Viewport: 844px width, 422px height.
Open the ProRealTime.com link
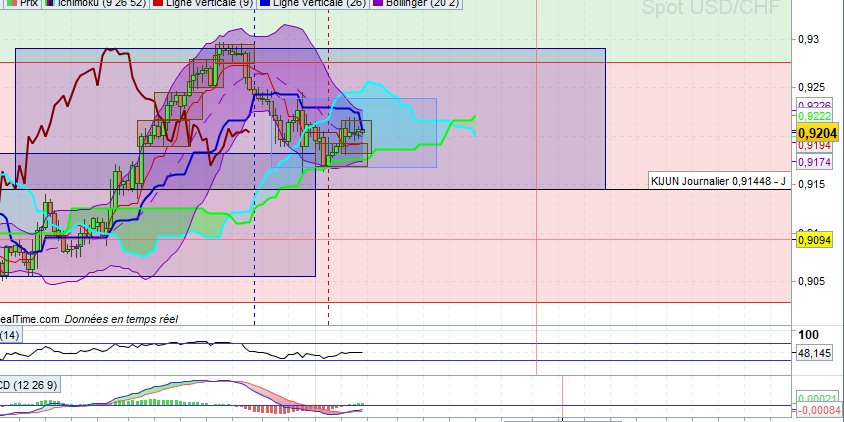click(x=28, y=318)
